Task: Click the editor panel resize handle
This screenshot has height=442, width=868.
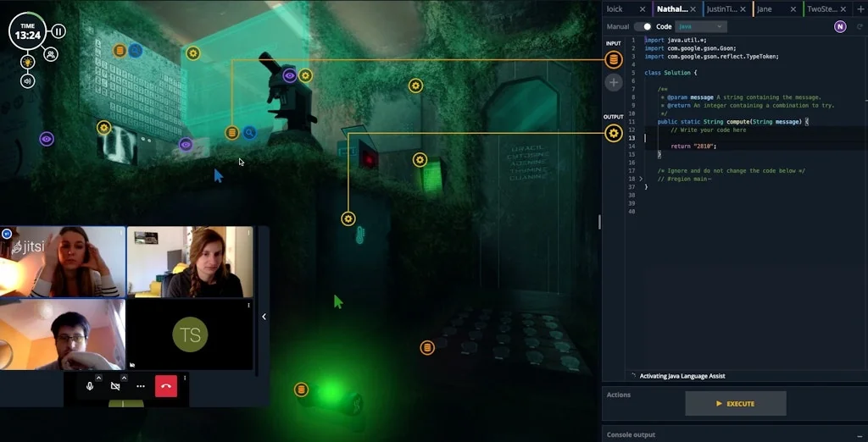Action: click(x=599, y=223)
